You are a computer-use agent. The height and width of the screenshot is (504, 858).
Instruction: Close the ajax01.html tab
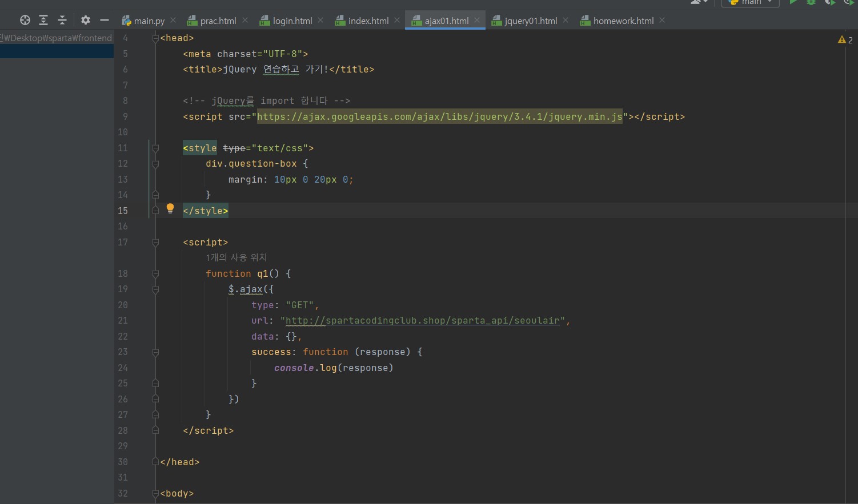pos(477,20)
